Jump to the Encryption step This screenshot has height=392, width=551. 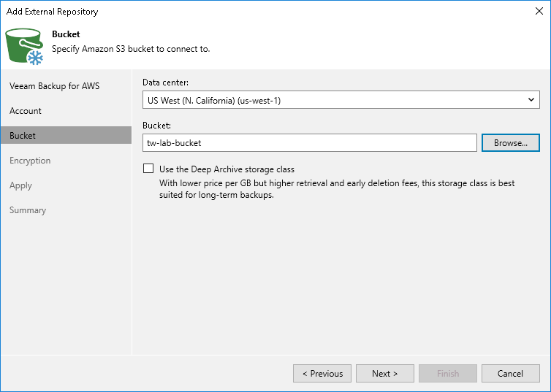[x=30, y=161]
